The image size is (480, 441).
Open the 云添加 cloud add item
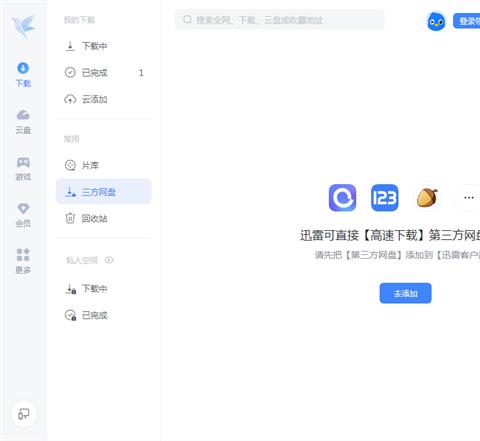coord(104,99)
